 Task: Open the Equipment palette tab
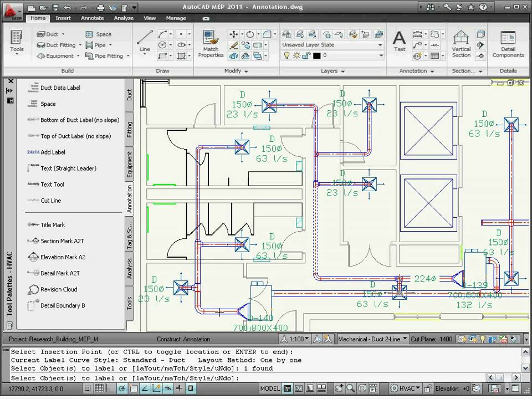click(x=129, y=165)
